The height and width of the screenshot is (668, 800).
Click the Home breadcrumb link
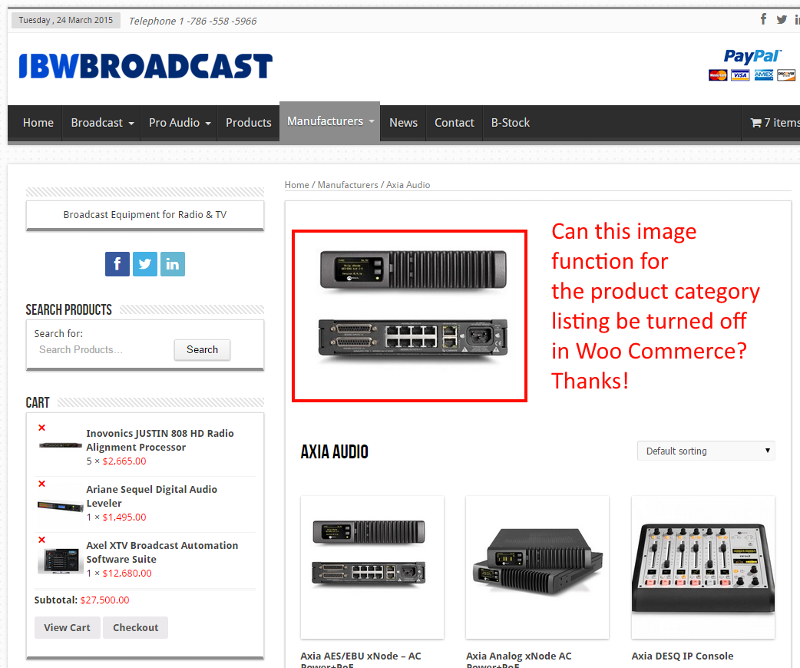coord(297,185)
